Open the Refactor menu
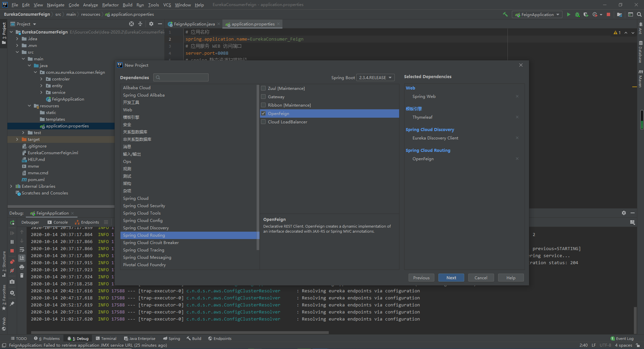The width and height of the screenshot is (644, 349). tap(110, 5)
